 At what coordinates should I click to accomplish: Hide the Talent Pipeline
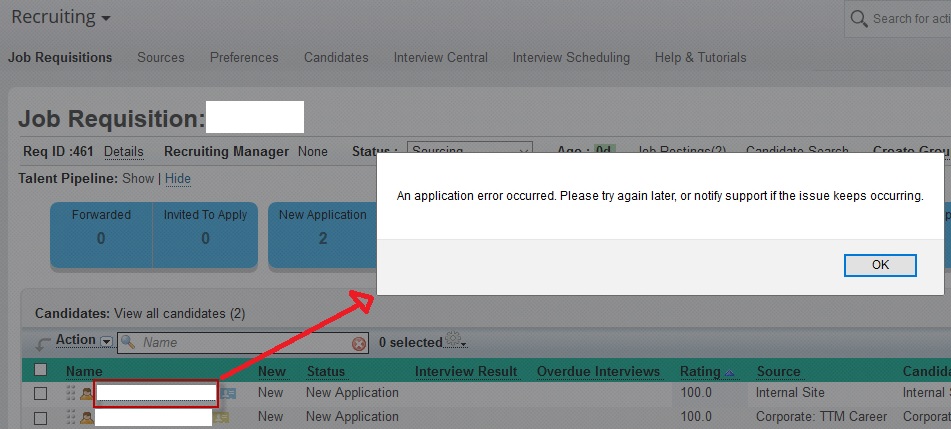178,178
